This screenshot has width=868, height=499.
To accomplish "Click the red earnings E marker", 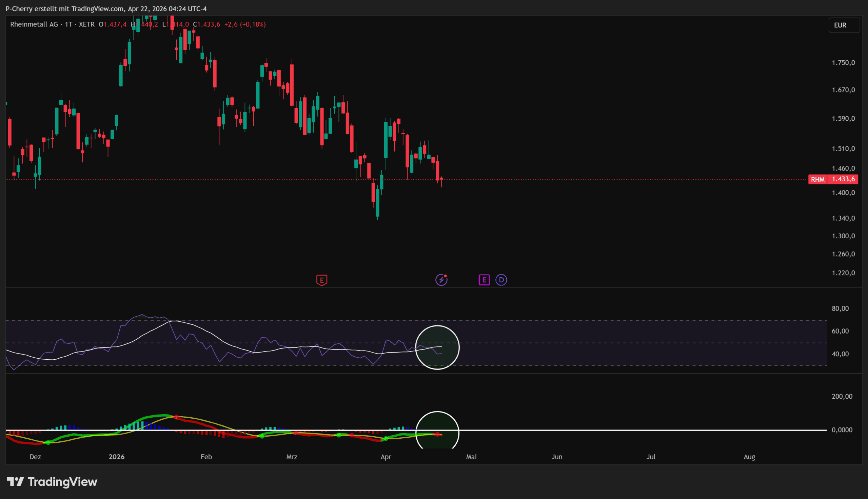I will pos(321,280).
